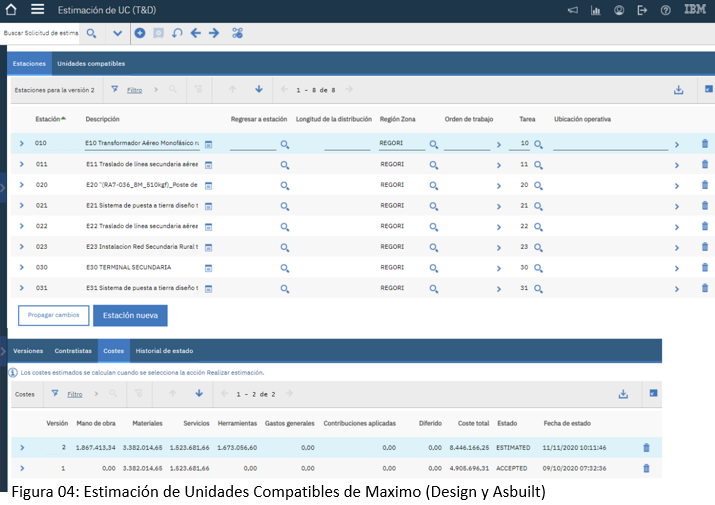Click Description field of station 010
The image size is (715, 505).
click(142, 143)
